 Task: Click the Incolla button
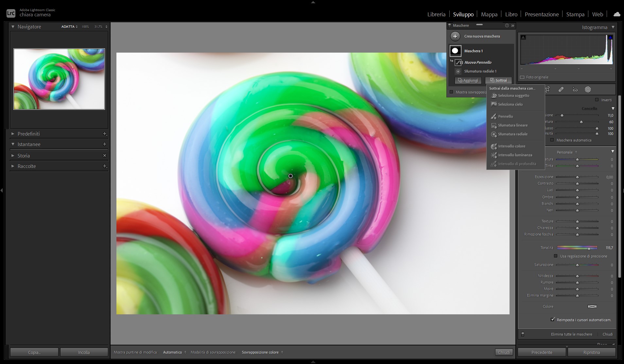(84, 352)
